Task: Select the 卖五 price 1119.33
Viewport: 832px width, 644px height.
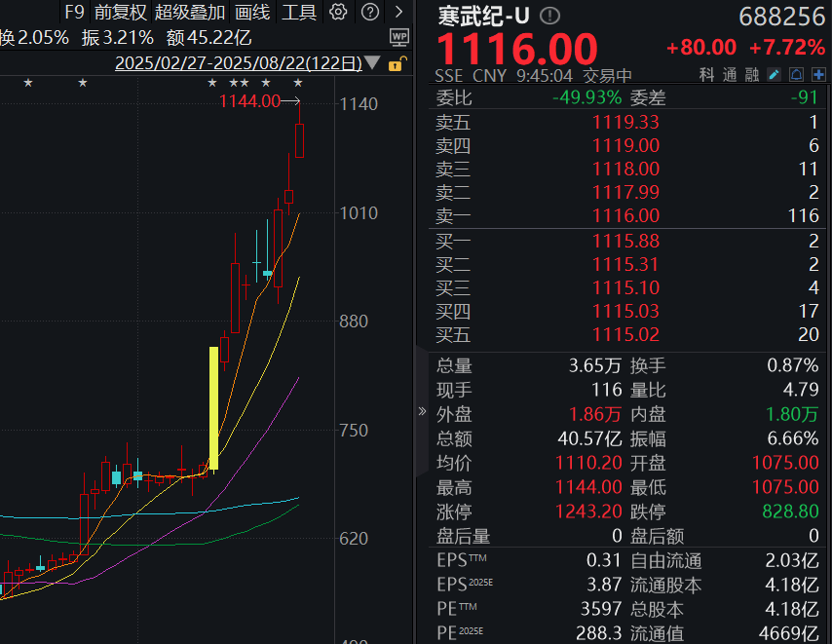Action: (625, 123)
